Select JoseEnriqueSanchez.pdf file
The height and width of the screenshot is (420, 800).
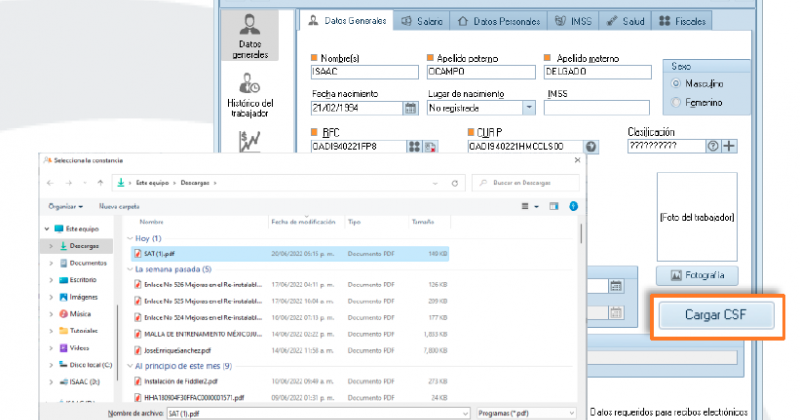[290, 351]
